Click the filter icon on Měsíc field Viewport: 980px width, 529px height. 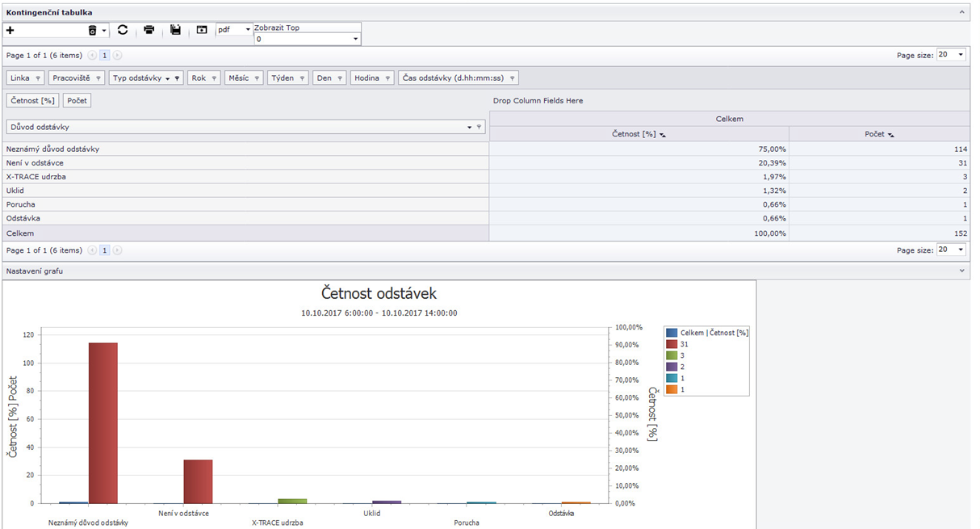258,78
